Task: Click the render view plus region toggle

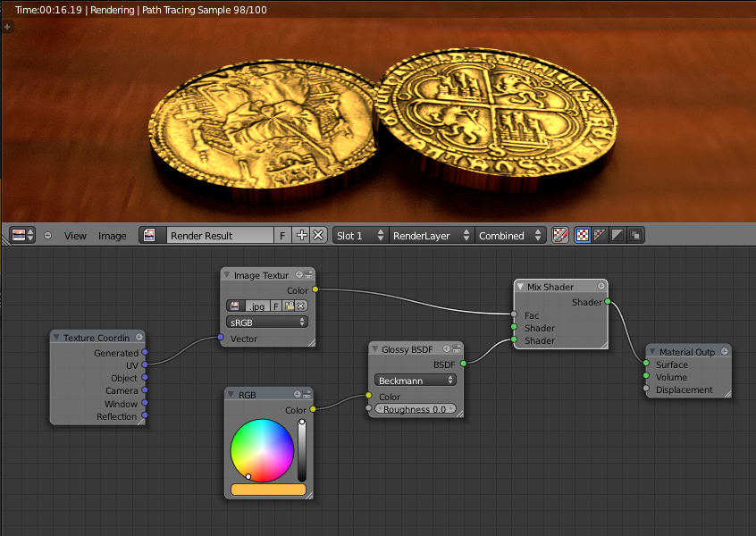Action: point(7,27)
